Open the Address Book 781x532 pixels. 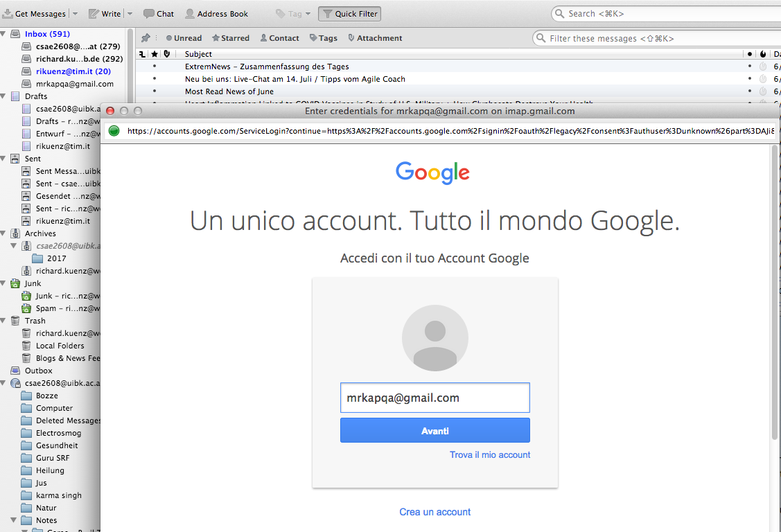[x=216, y=13]
